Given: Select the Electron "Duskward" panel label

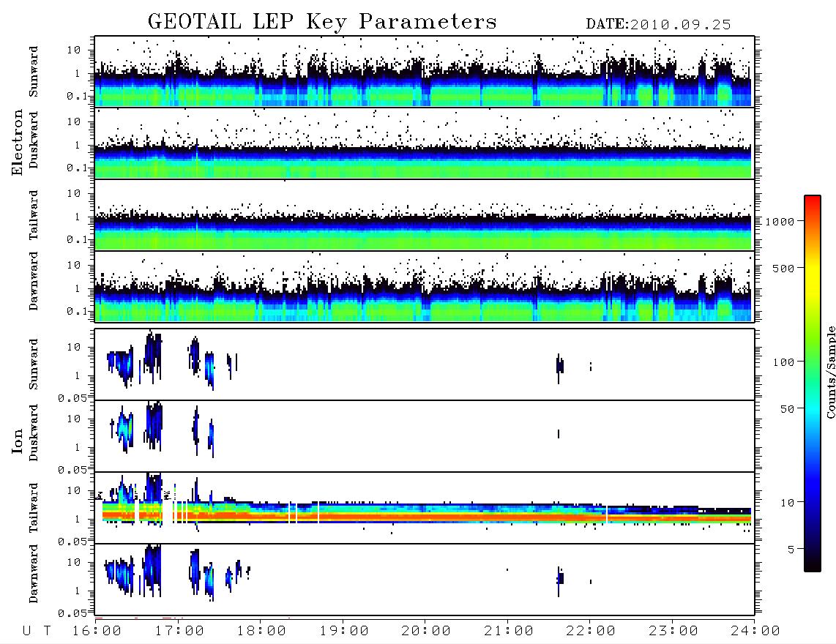Looking at the screenshot, I should click(34, 140).
